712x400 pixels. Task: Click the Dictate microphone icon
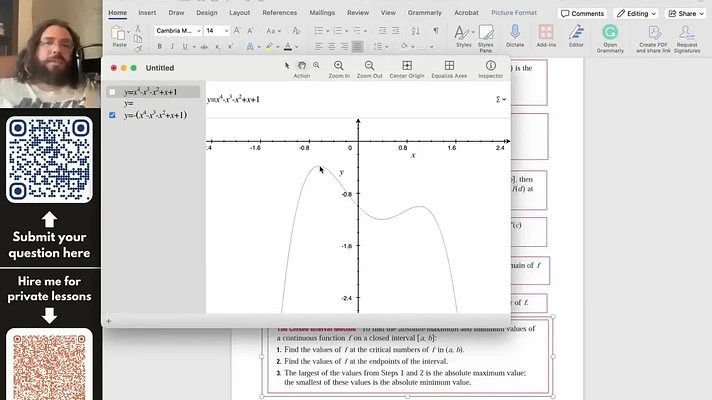point(515,36)
